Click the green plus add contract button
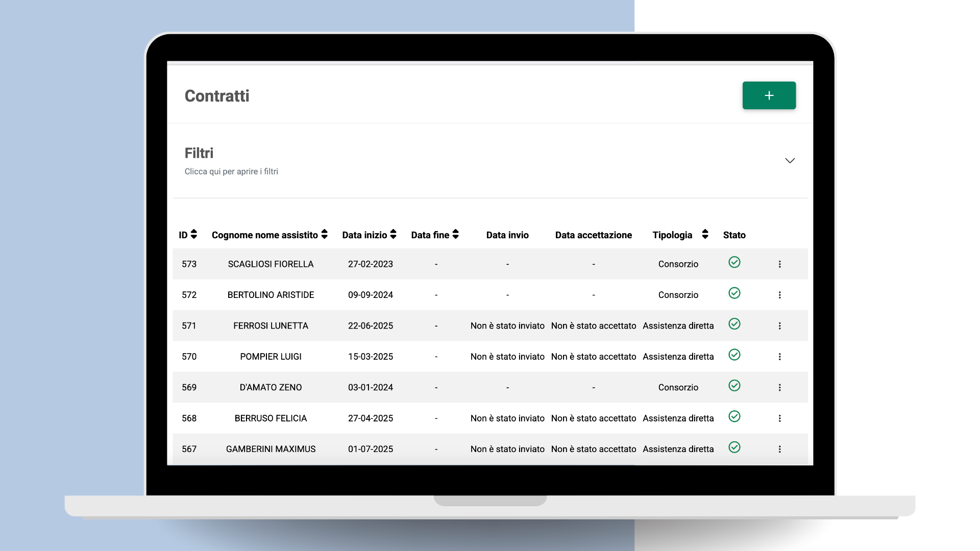The height and width of the screenshot is (551, 980). (769, 95)
